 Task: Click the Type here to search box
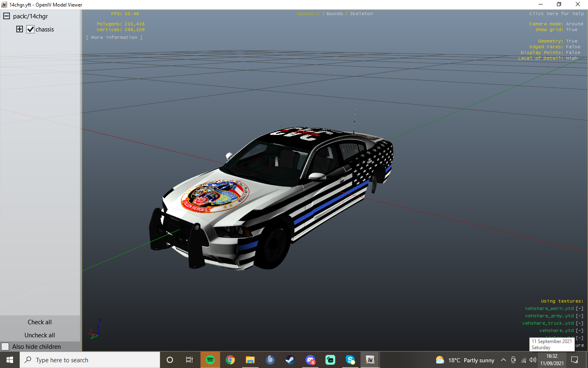90,360
